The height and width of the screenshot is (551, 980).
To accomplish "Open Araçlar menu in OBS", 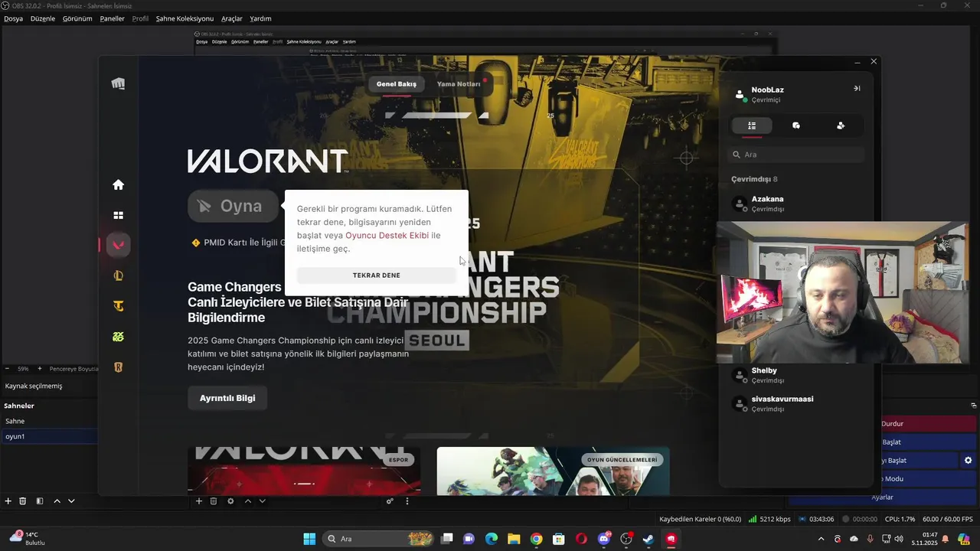I will tap(232, 18).
